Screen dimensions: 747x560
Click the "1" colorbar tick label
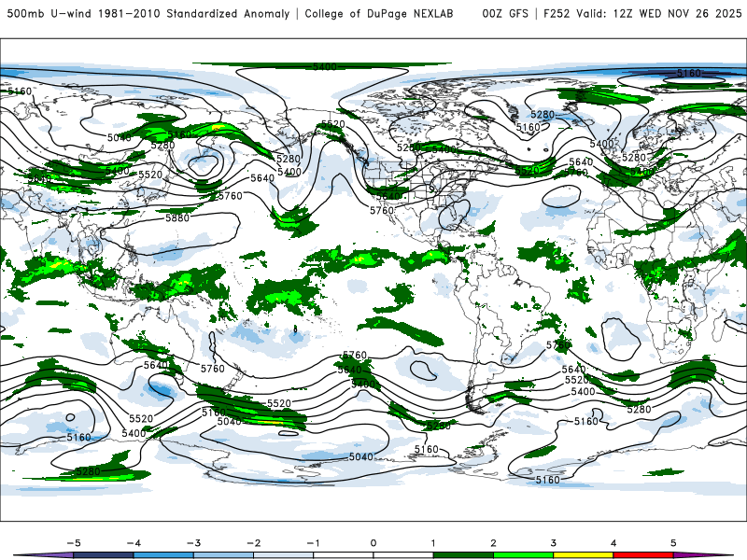pyautogui.click(x=433, y=543)
